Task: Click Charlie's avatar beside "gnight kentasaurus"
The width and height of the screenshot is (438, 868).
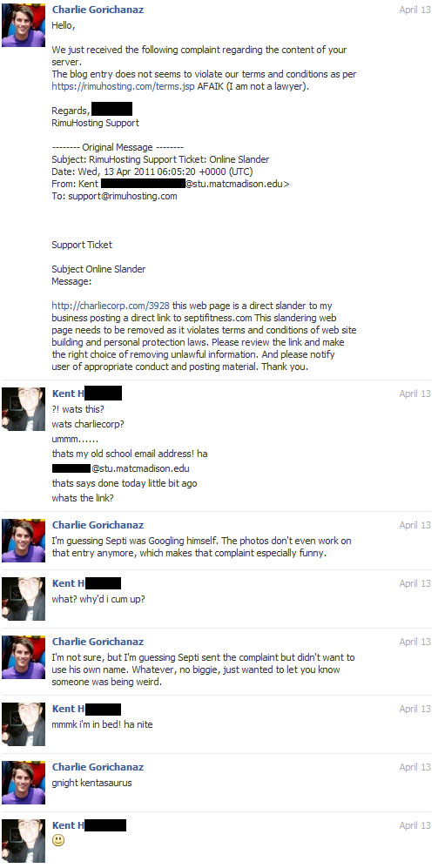Action: point(24,782)
